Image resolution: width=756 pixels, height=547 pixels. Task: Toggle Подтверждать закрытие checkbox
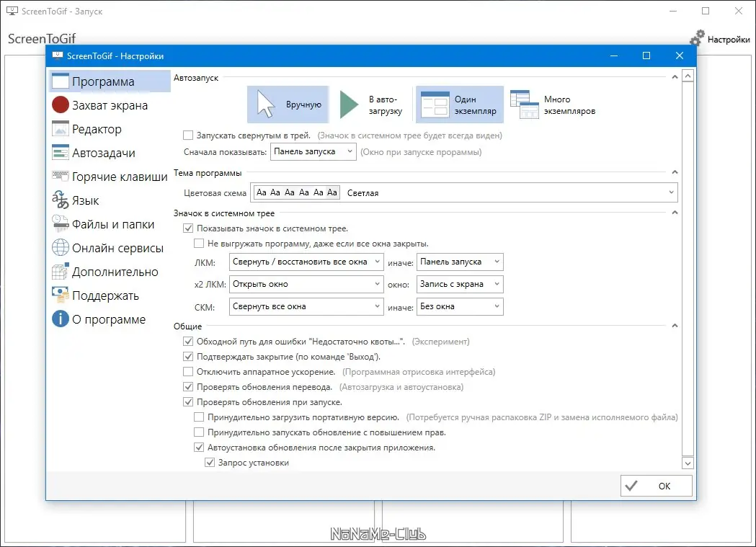pos(188,357)
